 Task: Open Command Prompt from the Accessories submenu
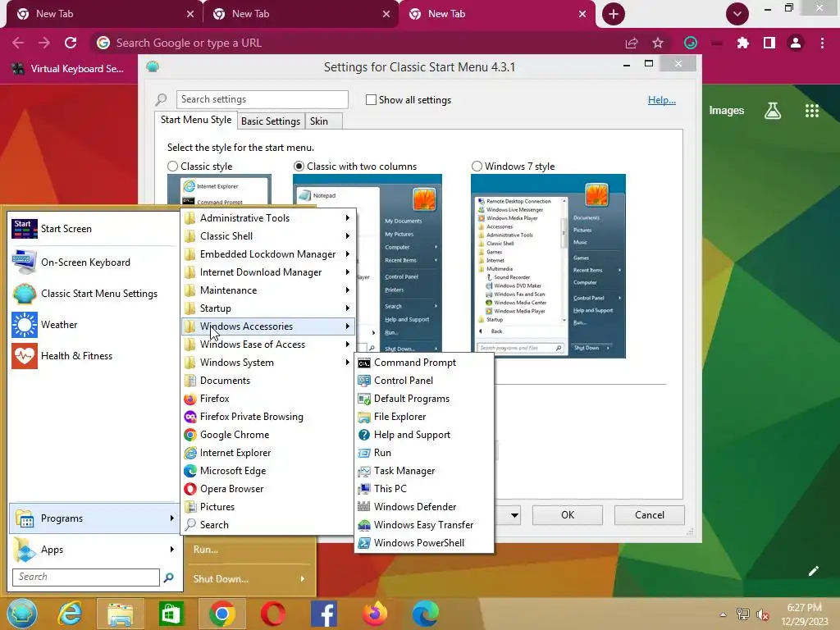click(423, 363)
